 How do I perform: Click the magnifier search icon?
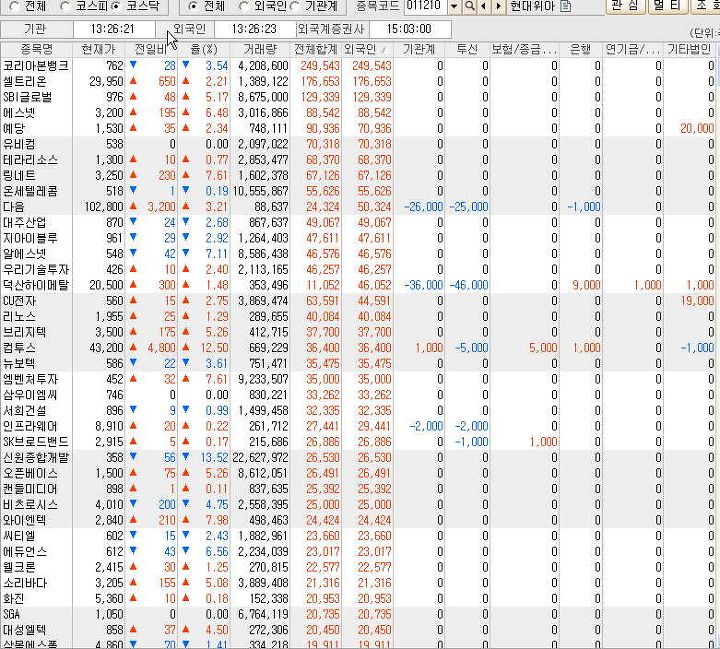[469, 6]
